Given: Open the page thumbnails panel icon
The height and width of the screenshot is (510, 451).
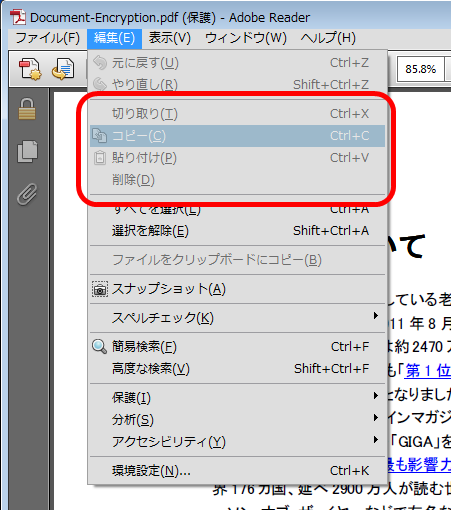Looking at the screenshot, I should [x=27, y=151].
